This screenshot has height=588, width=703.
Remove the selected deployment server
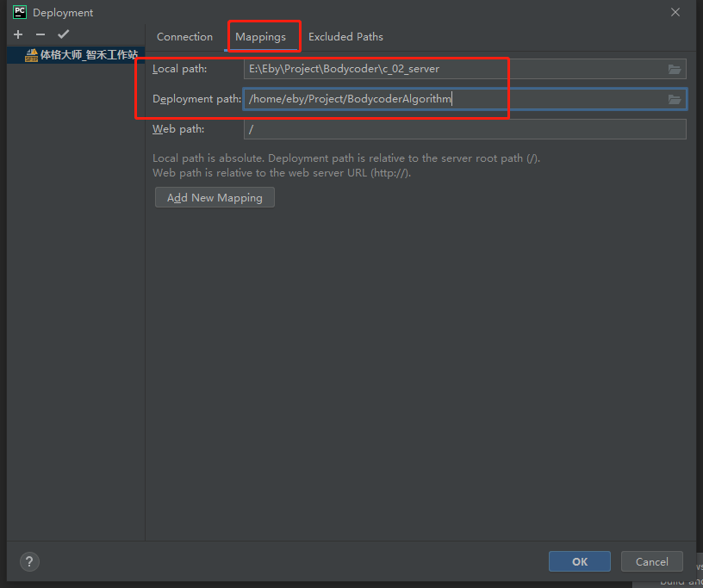click(x=39, y=34)
